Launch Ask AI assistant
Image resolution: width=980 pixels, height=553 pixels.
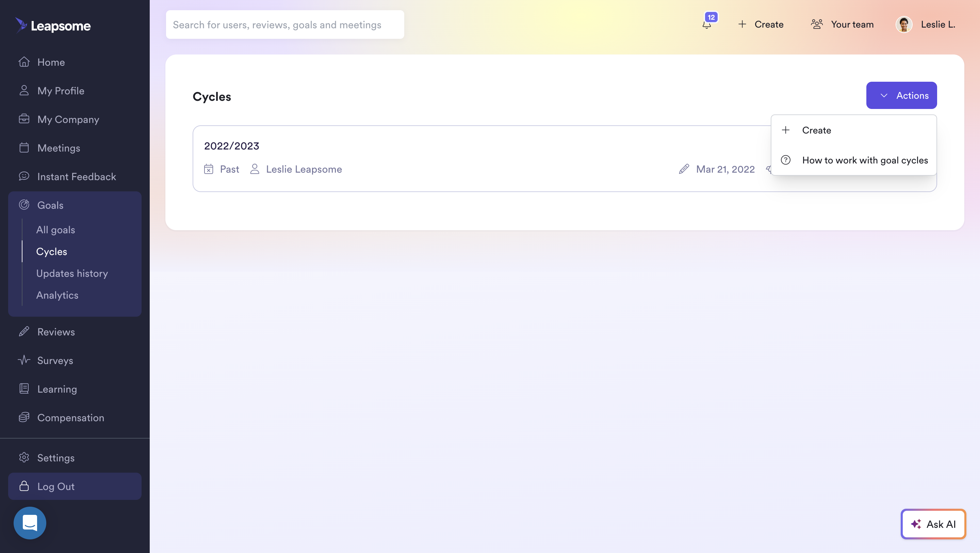933,524
